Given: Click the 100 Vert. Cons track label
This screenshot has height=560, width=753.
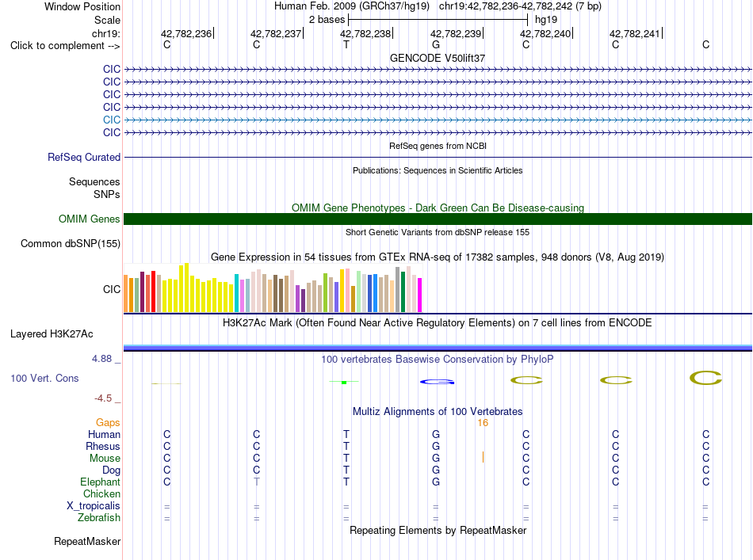Looking at the screenshot, I should [44, 378].
